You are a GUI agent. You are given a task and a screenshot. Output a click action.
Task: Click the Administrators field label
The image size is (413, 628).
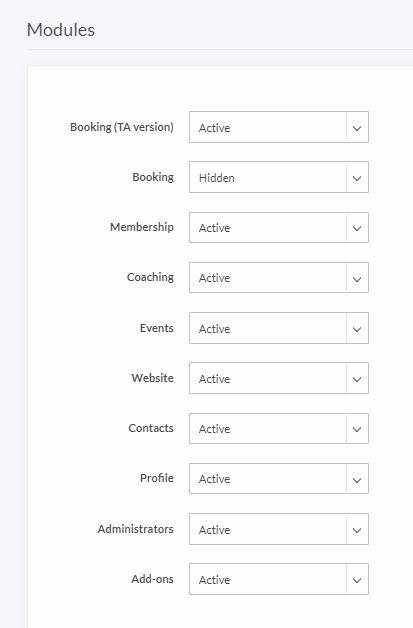coord(135,529)
